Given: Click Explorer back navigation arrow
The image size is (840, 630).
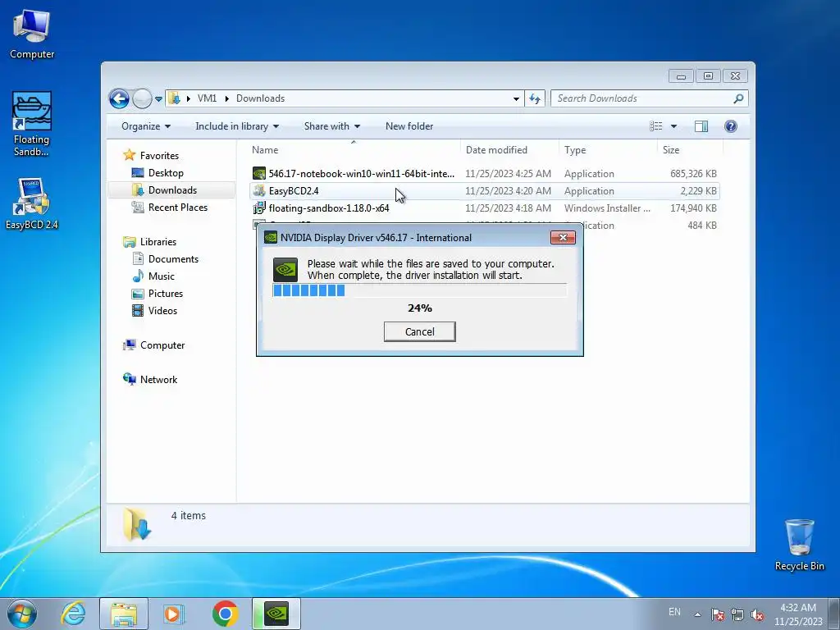Looking at the screenshot, I should click(x=119, y=98).
